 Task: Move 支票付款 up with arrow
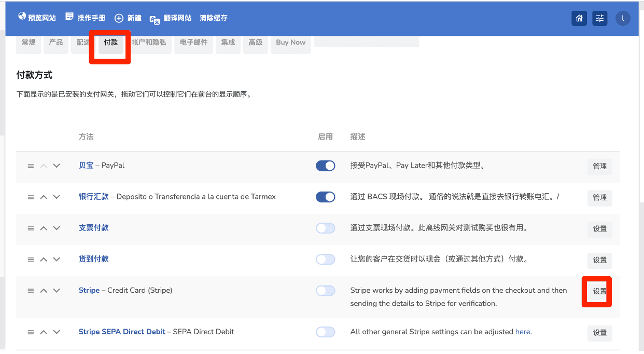(44, 228)
